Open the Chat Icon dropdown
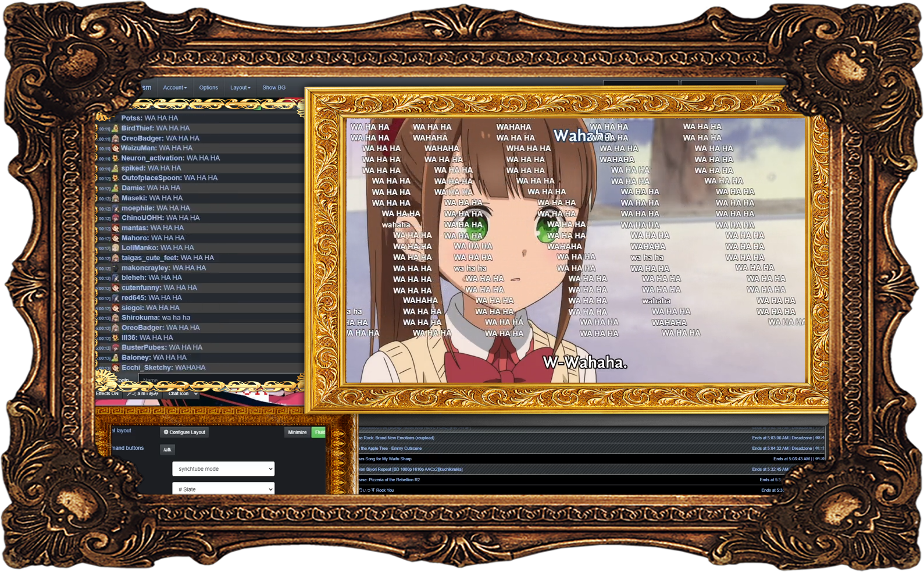 tap(182, 394)
